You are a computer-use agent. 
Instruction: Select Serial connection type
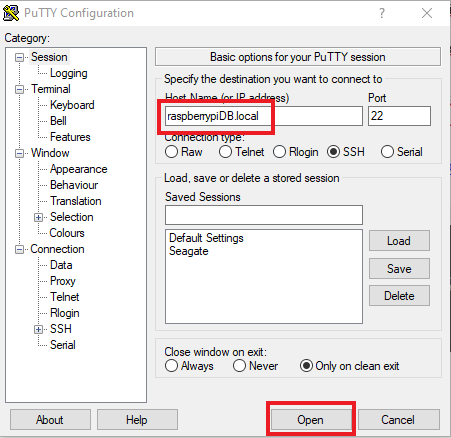click(x=387, y=152)
